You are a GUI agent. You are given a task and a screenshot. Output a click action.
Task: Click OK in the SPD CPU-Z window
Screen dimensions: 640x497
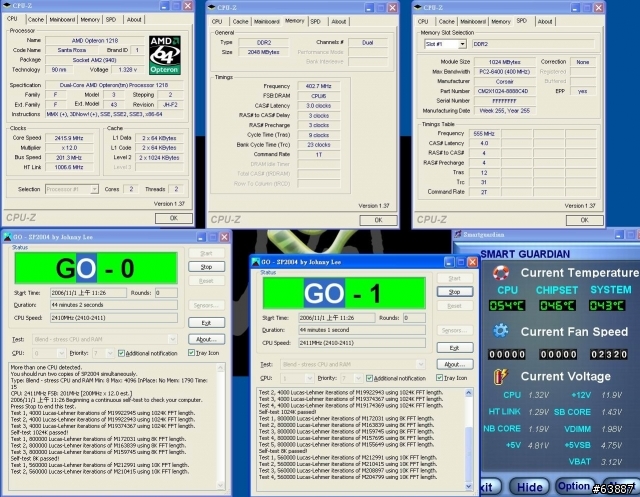click(x=584, y=220)
